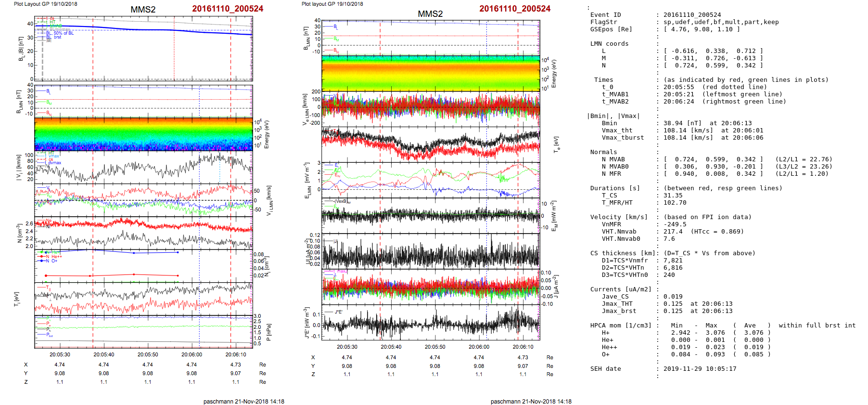This screenshot has width=868, height=405.
Task: Select the red 20161110_200524 label on left plot
Action: tap(228, 9)
